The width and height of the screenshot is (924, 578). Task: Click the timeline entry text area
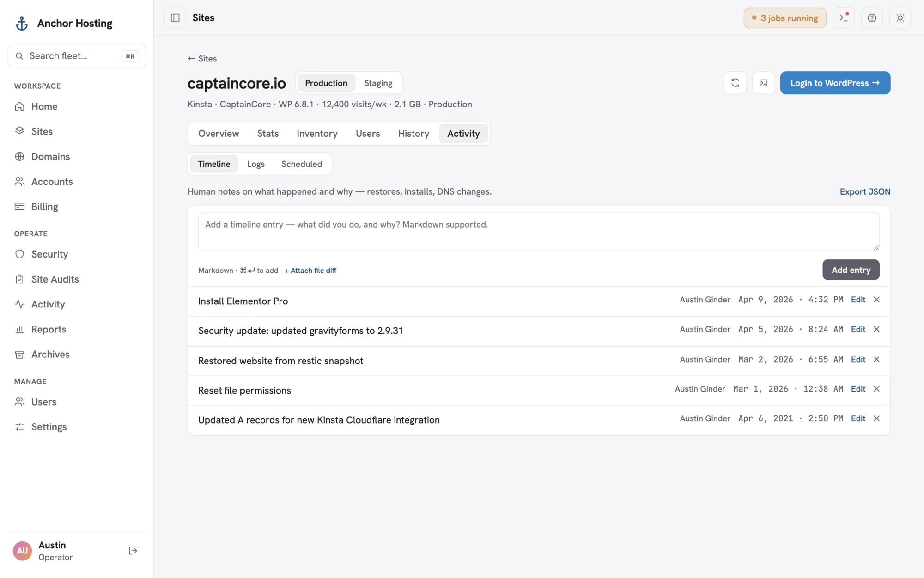click(x=539, y=232)
